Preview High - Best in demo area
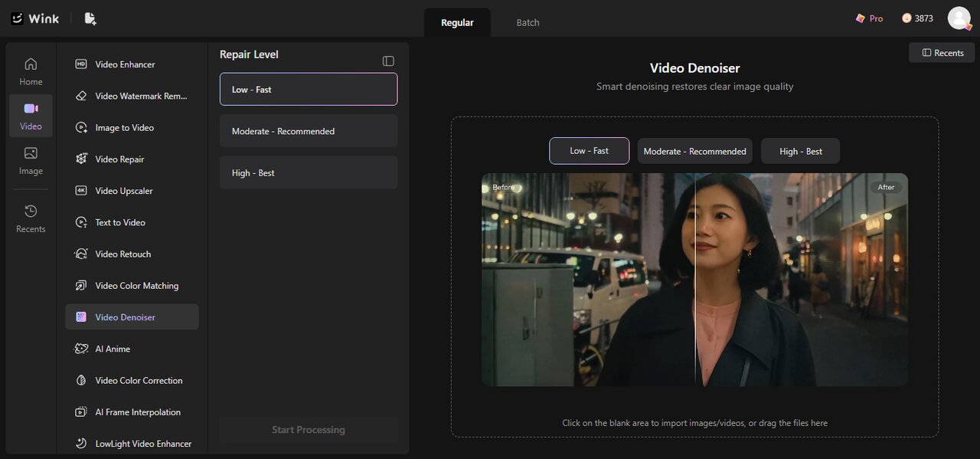980x459 pixels. tap(800, 151)
